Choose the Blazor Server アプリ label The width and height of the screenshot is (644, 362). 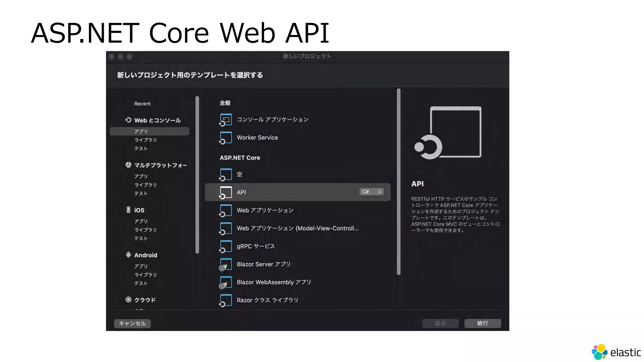click(x=264, y=264)
